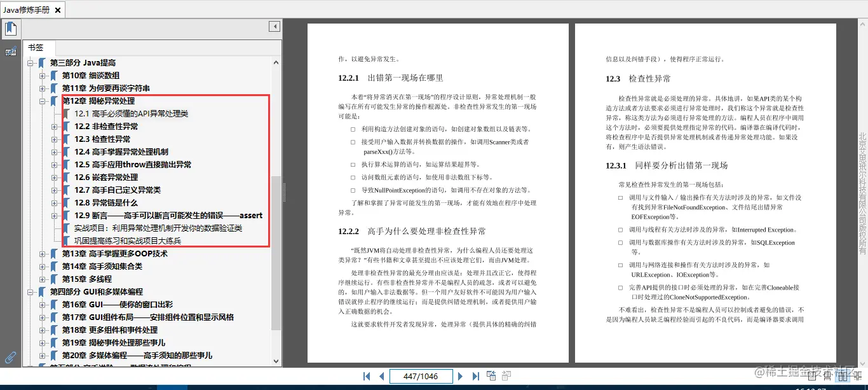Go to the previous page with the arrow button

tap(383, 376)
